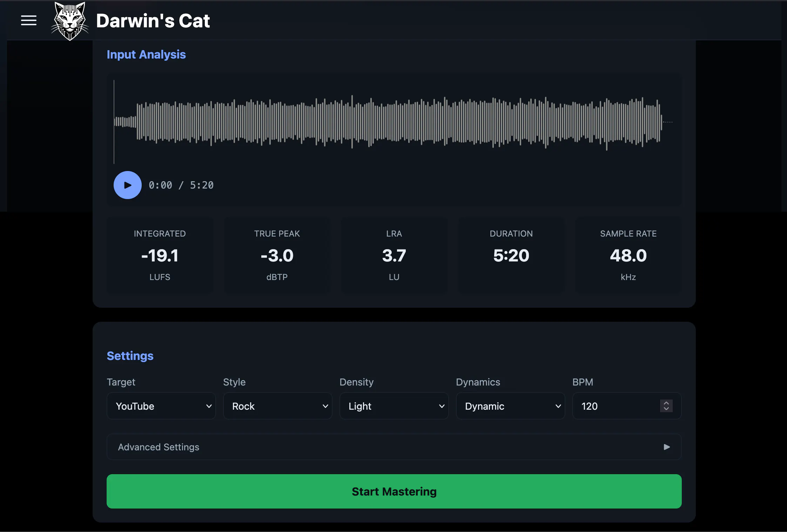Expand Advanced Settings section
Viewport: 787px width, 532px height.
pyautogui.click(x=394, y=447)
